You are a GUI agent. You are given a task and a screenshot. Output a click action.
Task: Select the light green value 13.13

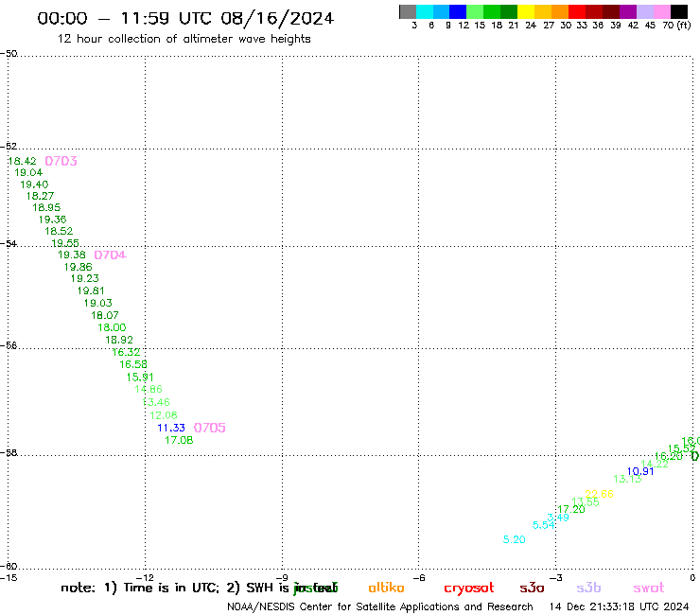628,479
